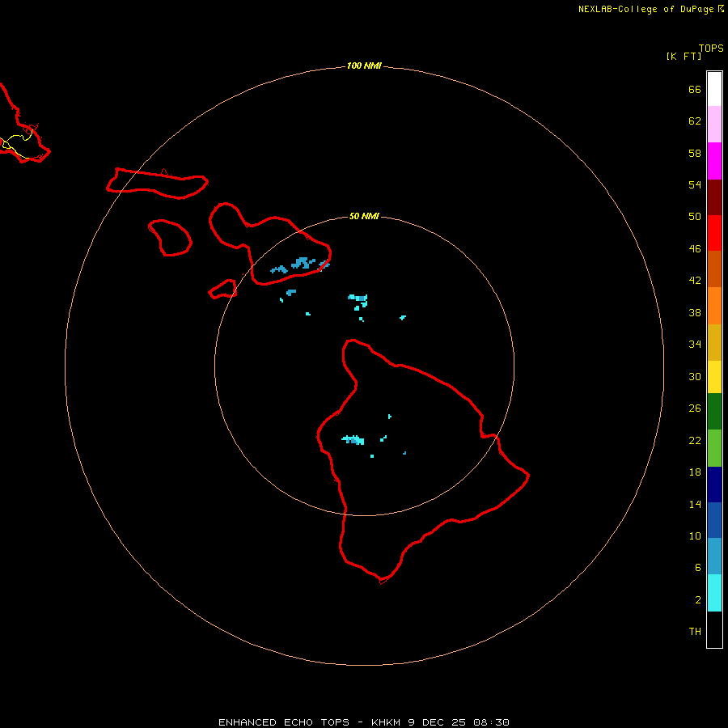Click the "34" legend value
The height and width of the screenshot is (728, 728).
695,345
